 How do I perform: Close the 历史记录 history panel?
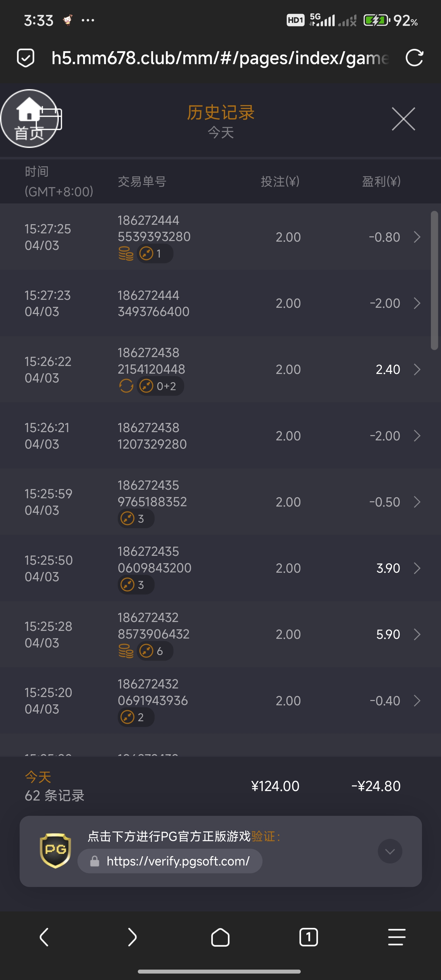point(403,119)
